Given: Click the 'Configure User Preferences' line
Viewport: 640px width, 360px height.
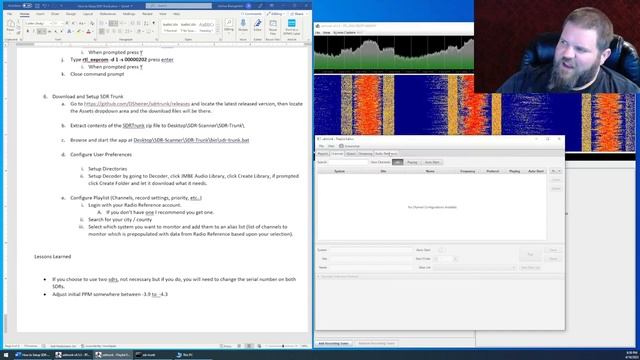Looking at the screenshot, I should pos(101,154).
